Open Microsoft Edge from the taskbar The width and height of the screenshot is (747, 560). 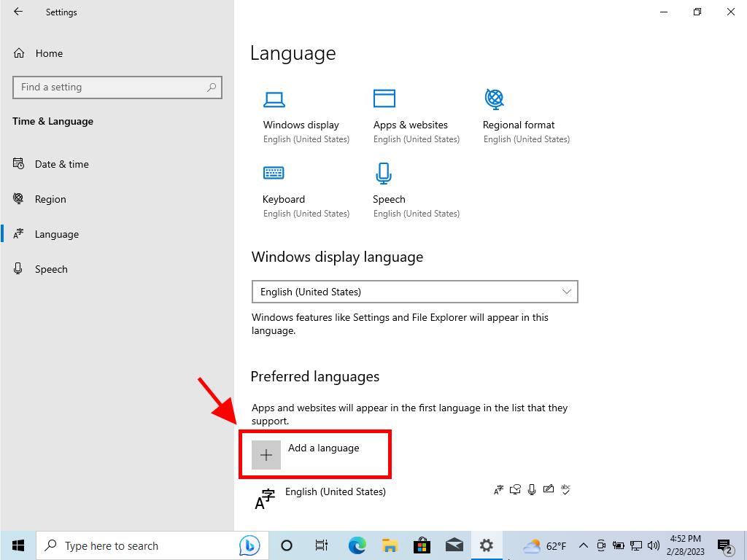pos(357,545)
